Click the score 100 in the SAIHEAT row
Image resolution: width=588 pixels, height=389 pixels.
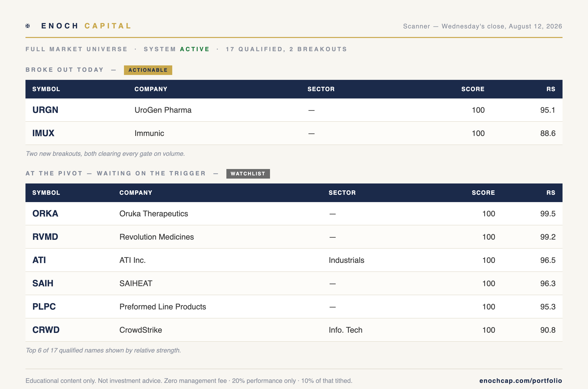point(489,284)
